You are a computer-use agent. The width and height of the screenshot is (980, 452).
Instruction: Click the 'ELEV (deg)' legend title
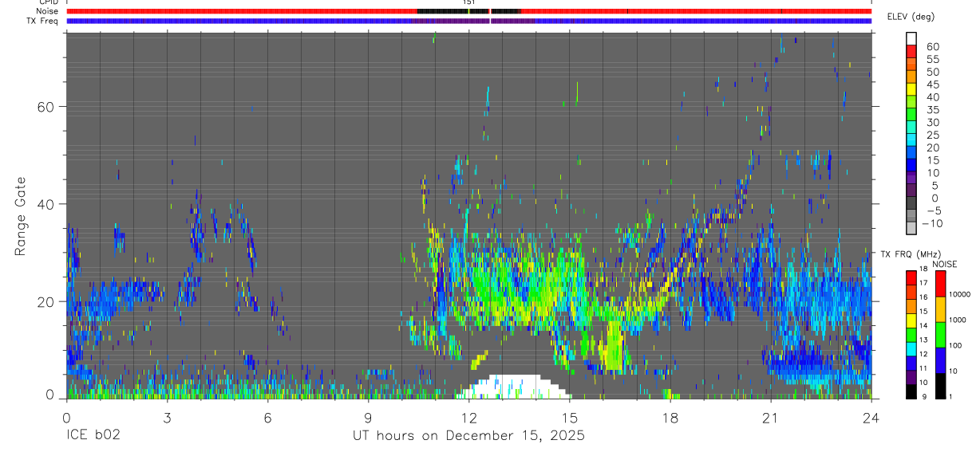[911, 17]
